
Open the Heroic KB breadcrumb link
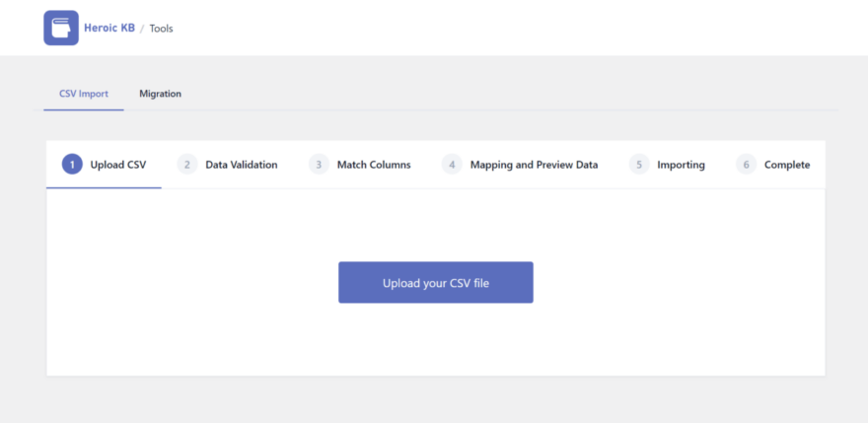[x=109, y=28]
